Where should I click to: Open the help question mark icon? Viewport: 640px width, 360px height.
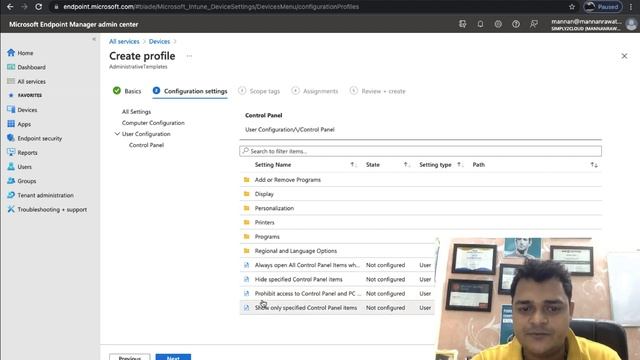click(516, 24)
